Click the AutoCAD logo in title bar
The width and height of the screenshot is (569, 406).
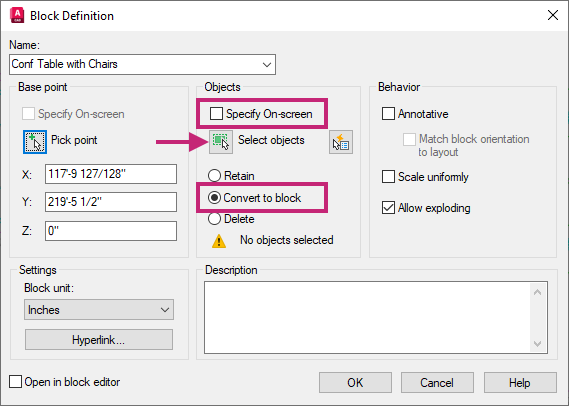(x=17, y=16)
